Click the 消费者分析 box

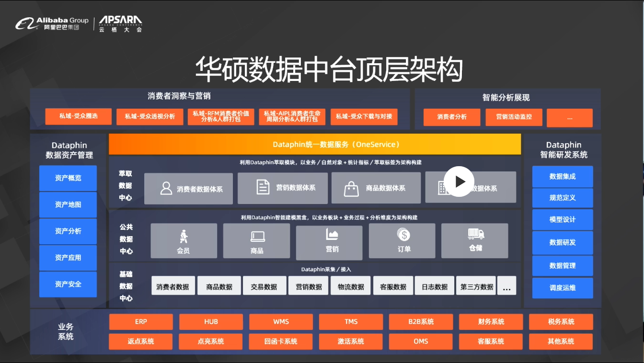(452, 117)
